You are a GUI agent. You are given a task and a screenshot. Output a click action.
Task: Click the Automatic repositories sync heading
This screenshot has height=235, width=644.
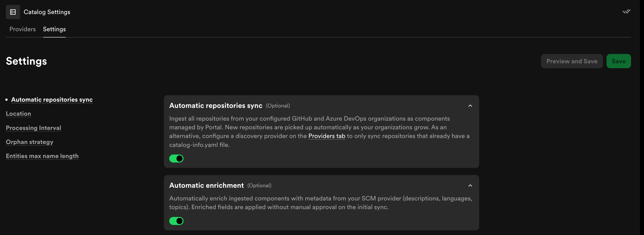(216, 105)
